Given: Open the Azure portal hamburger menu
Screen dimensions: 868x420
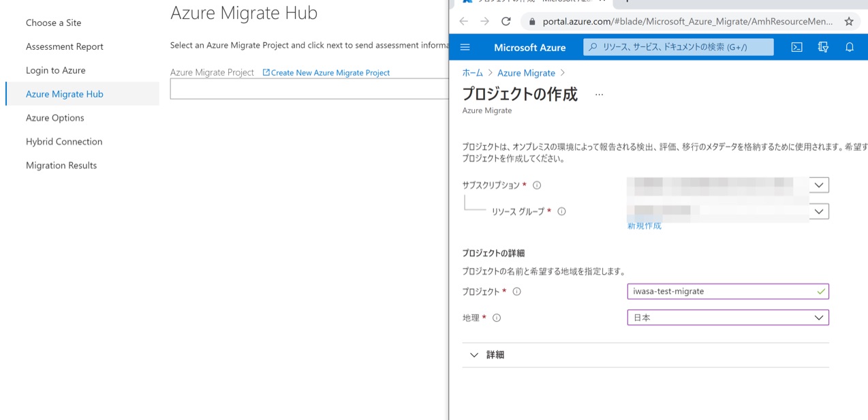Looking at the screenshot, I should pyautogui.click(x=465, y=47).
